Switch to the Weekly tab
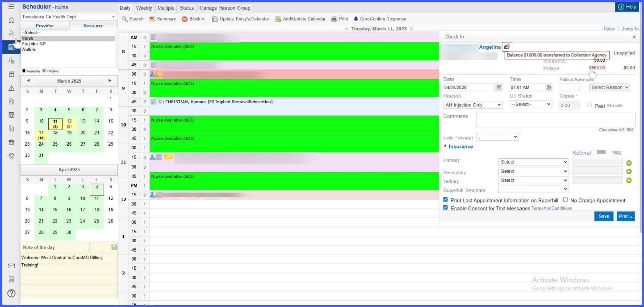Viewport: 644px width, 307px height. [x=144, y=8]
